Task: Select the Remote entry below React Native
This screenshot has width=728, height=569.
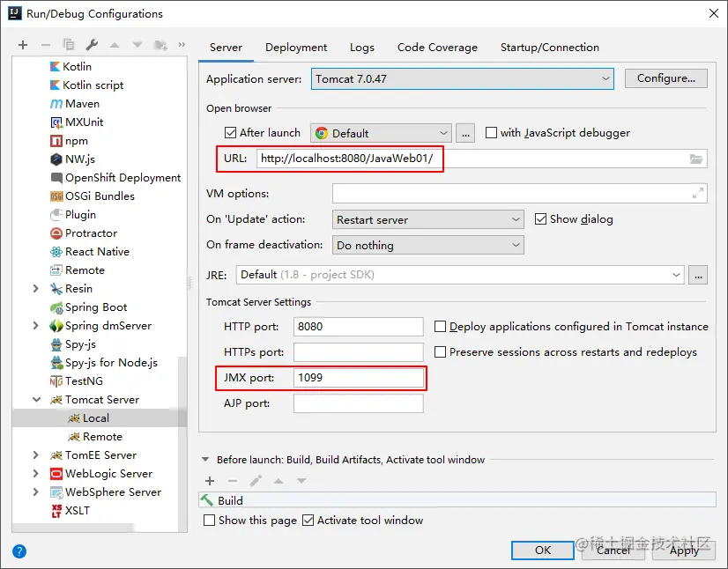Action: [x=77, y=270]
